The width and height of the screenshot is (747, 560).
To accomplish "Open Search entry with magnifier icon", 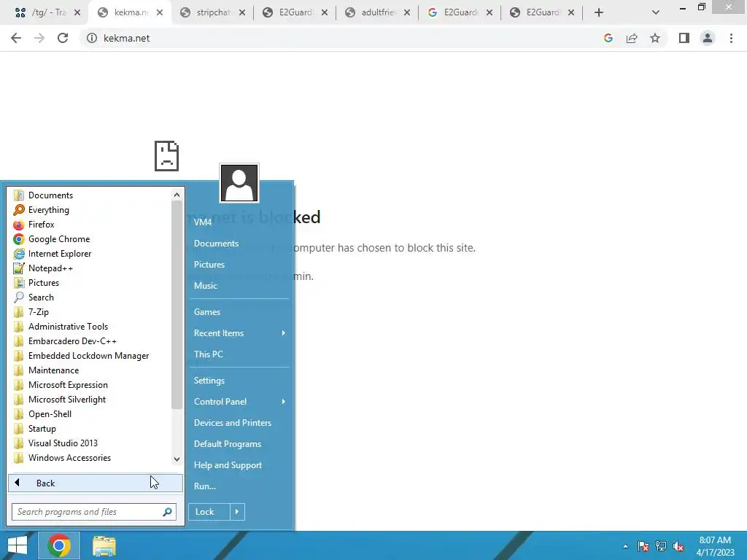I will point(41,297).
